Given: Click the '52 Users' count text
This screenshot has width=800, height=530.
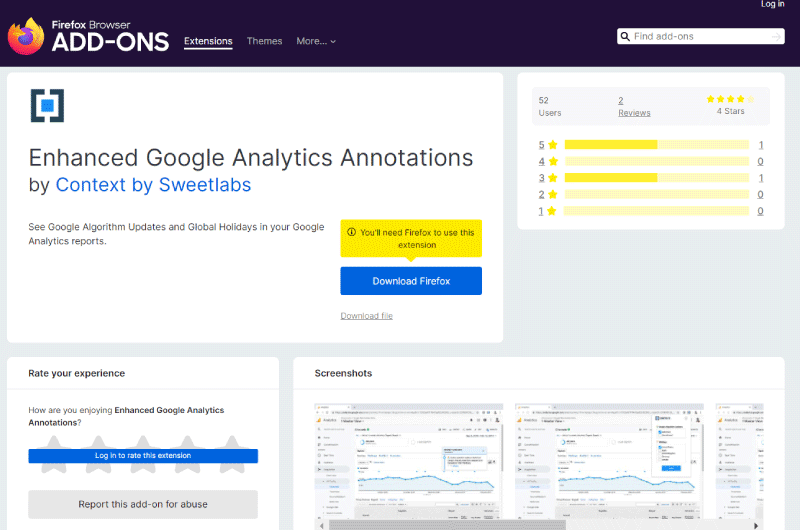Looking at the screenshot, I should (549, 107).
